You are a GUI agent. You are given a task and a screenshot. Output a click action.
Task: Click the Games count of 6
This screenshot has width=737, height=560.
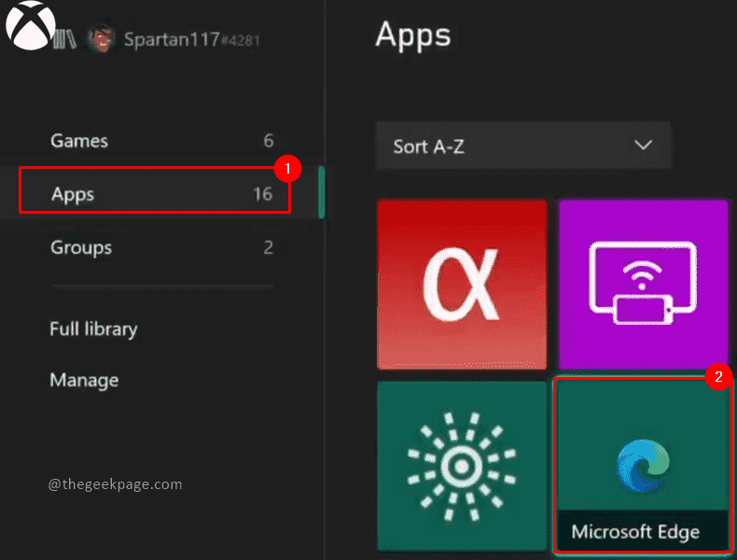[x=268, y=141]
